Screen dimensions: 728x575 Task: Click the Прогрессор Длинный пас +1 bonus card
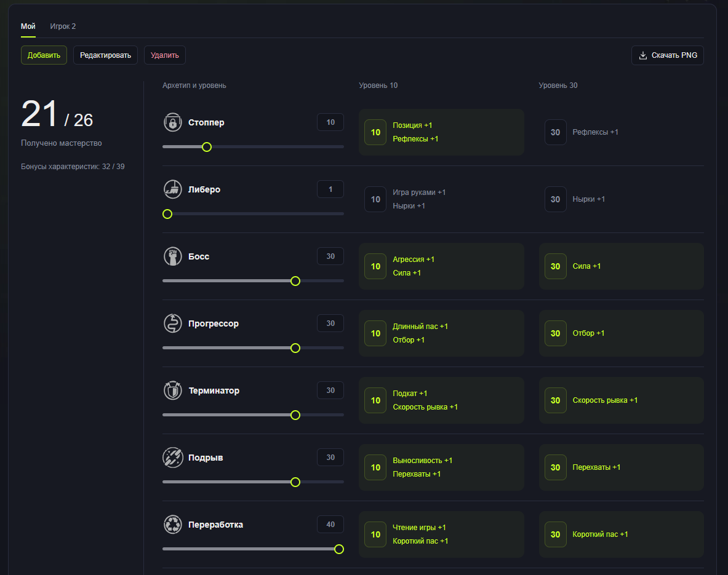441,333
